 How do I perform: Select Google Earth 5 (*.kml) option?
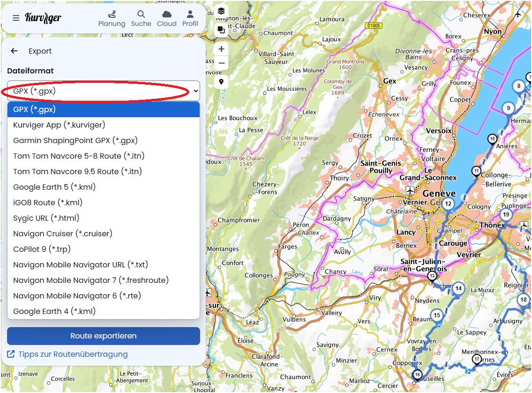click(55, 187)
